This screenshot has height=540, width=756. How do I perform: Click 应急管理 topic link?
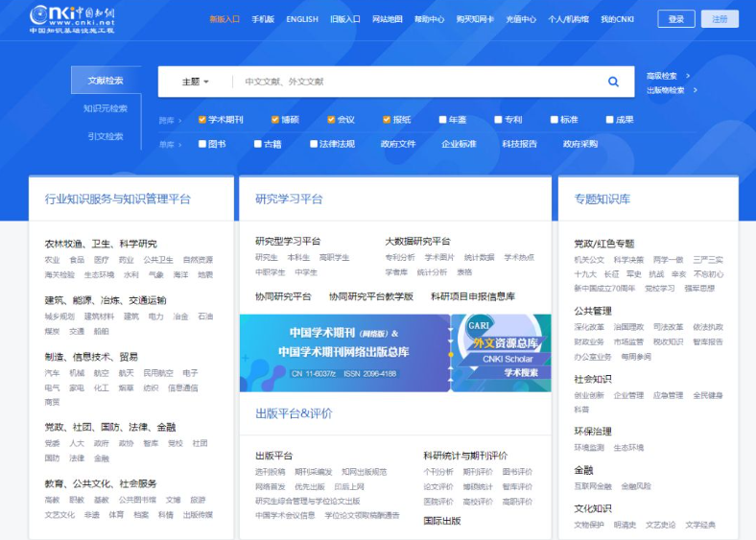pyautogui.click(x=669, y=395)
